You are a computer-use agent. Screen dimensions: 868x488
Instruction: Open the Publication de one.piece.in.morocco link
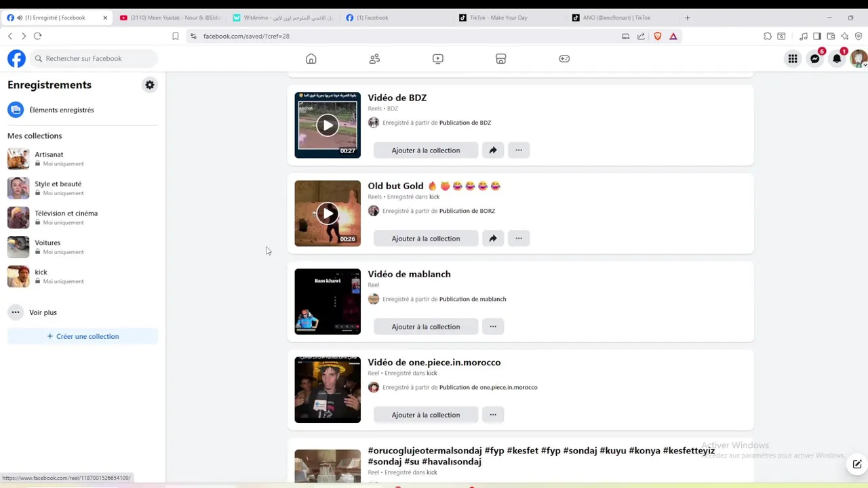pos(488,387)
